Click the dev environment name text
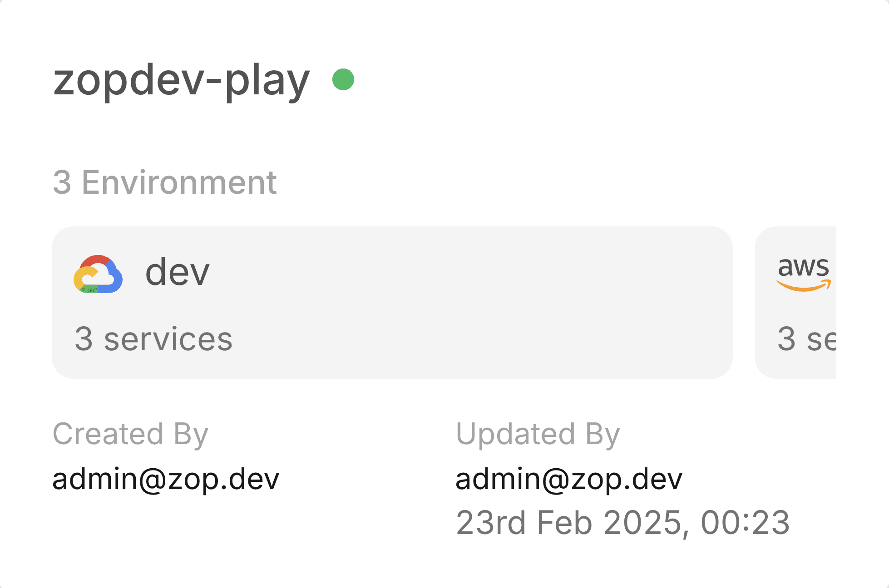This screenshot has width=889, height=588. tap(177, 272)
